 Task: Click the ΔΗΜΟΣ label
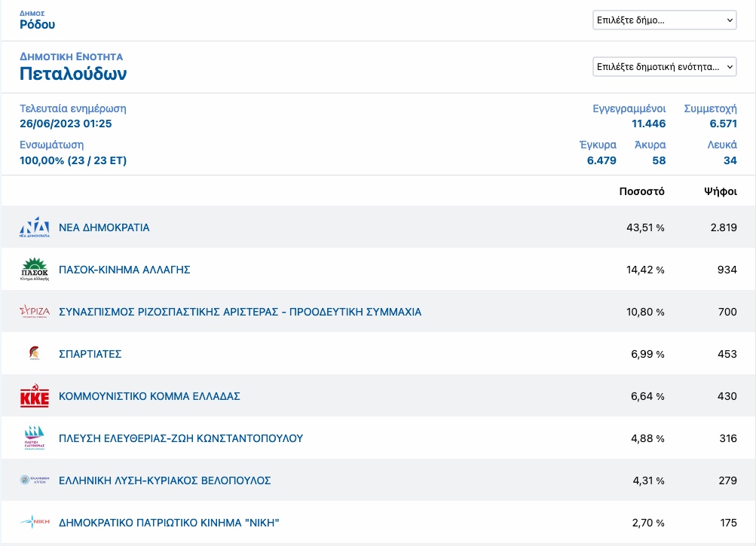pos(32,14)
